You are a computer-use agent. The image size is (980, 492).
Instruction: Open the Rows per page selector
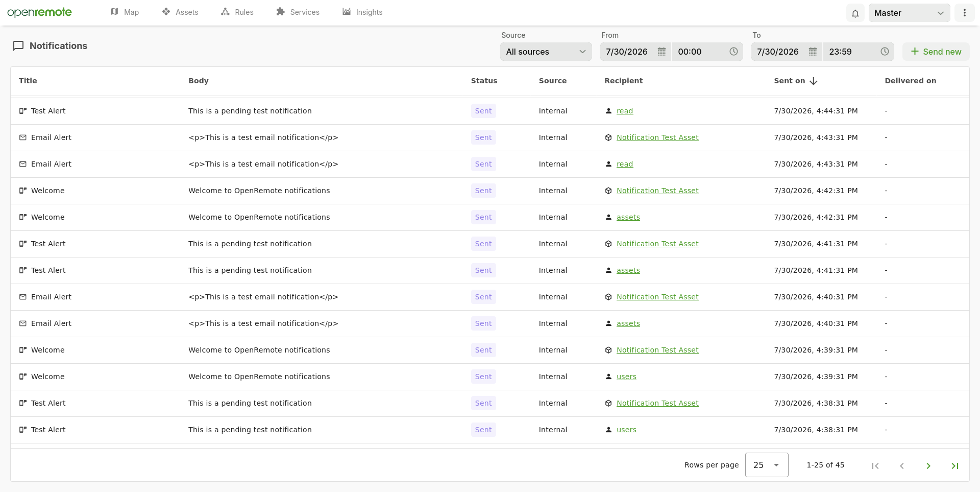tap(767, 465)
